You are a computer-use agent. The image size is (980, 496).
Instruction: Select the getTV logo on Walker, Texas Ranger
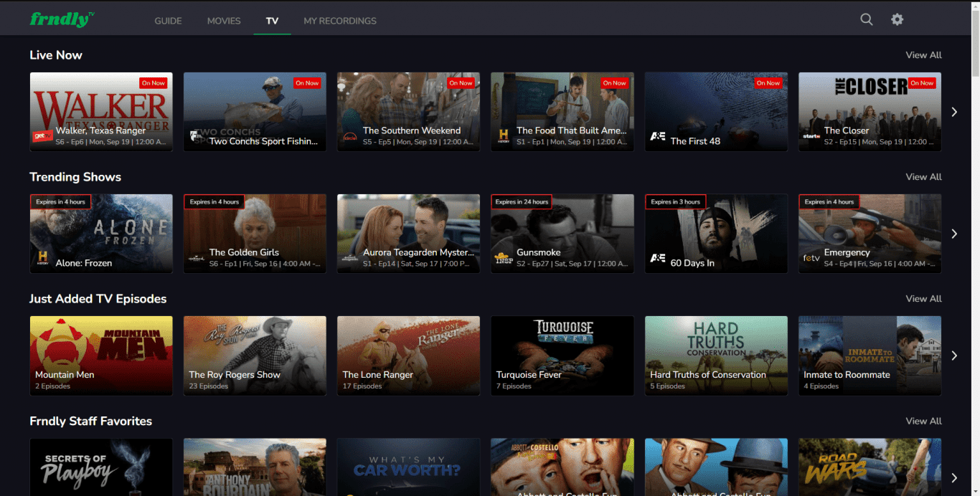42,135
